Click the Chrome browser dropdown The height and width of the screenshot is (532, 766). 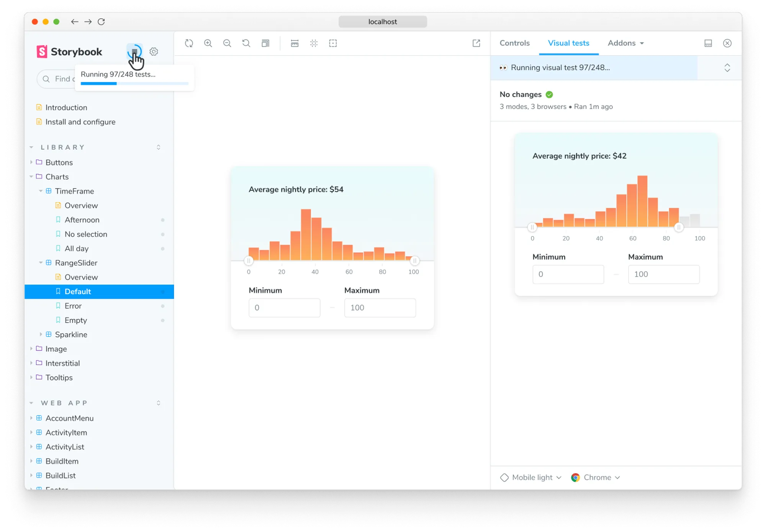(x=596, y=477)
